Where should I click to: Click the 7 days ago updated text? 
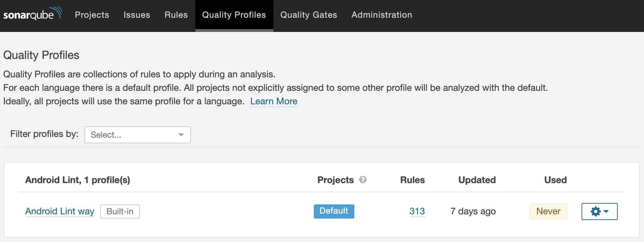pyautogui.click(x=473, y=211)
